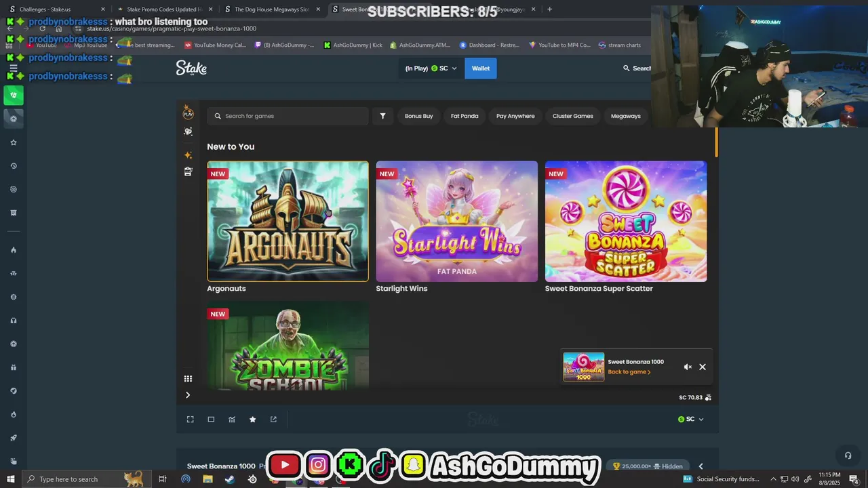Image resolution: width=868 pixels, height=488 pixels.
Task: Open live support headset bubble
Action: coord(848,455)
